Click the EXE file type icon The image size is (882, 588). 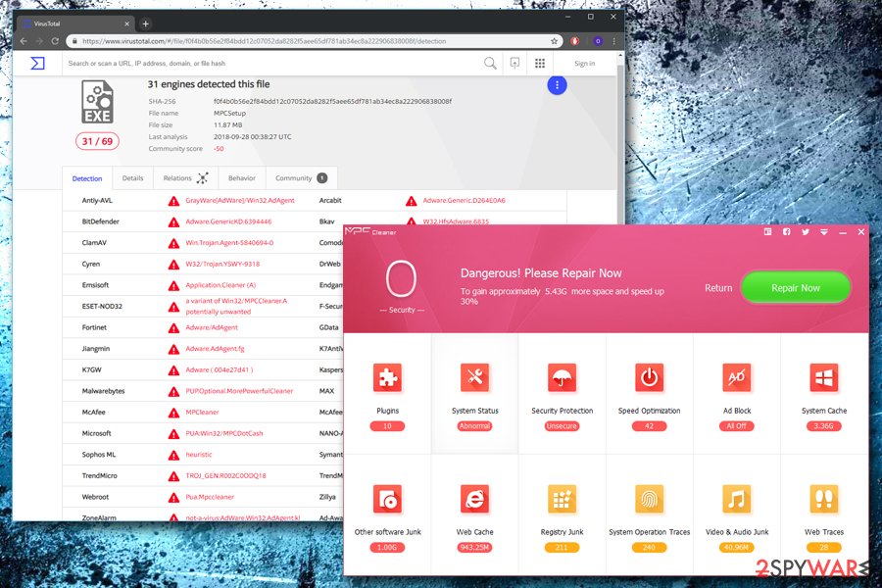[97, 102]
